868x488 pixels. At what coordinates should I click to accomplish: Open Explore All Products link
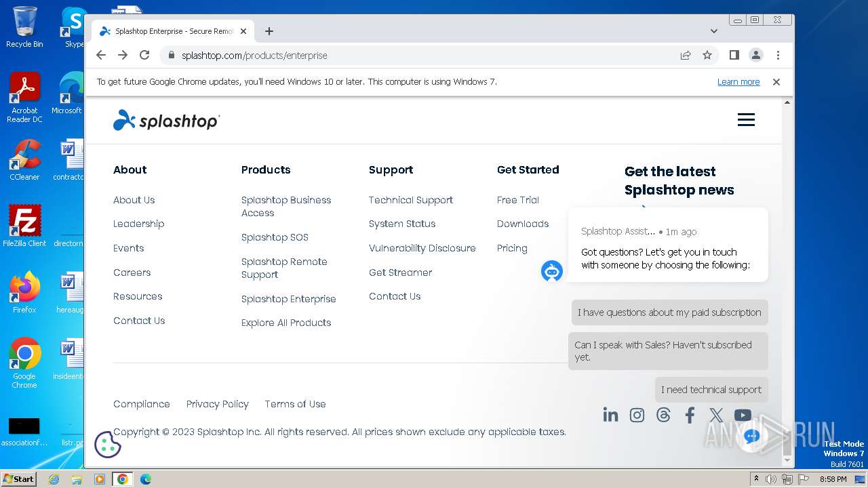(286, 323)
